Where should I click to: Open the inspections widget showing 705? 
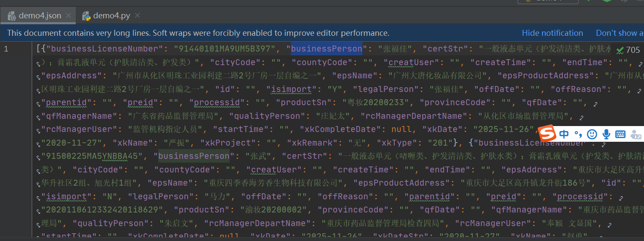tap(628, 50)
